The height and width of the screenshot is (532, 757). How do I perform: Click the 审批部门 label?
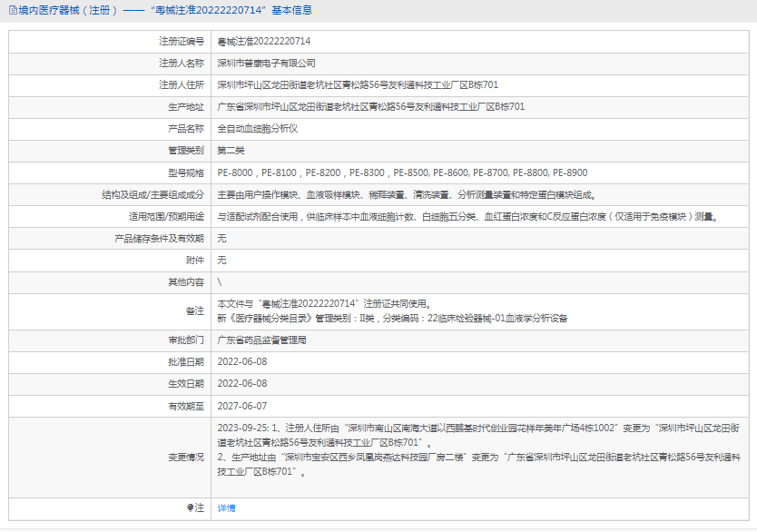186,340
